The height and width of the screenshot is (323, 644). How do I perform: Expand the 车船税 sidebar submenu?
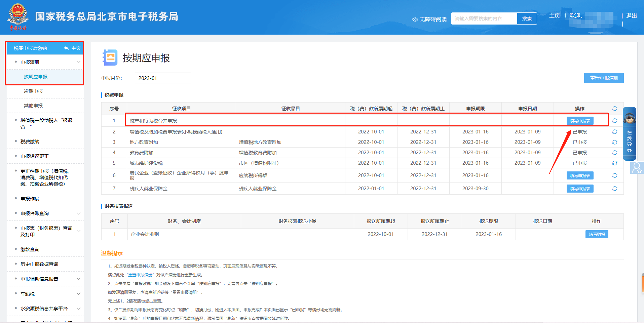click(79, 293)
